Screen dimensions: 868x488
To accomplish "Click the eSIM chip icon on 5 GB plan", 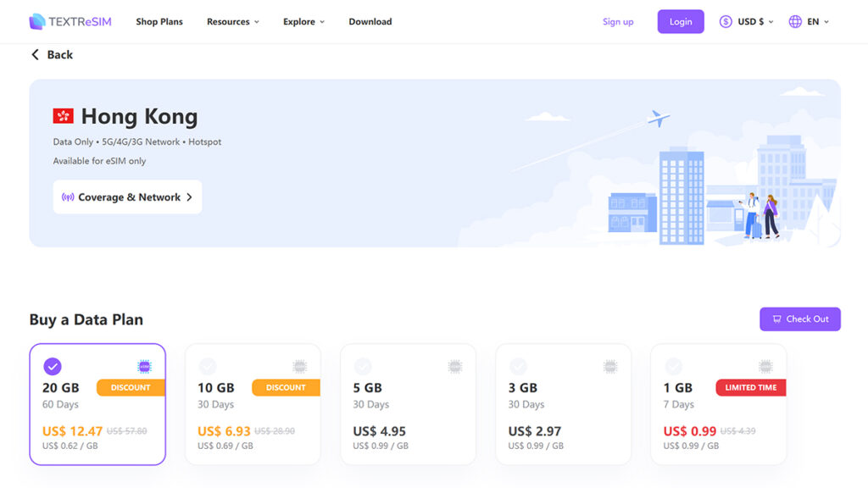I will [x=454, y=366].
